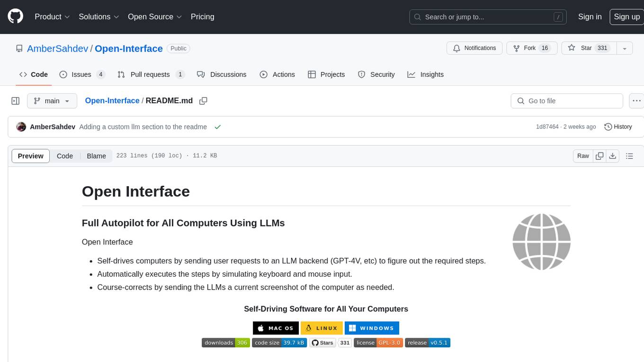Fork the repository
Image resolution: width=644 pixels, height=362 pixels.
[532, 48]
